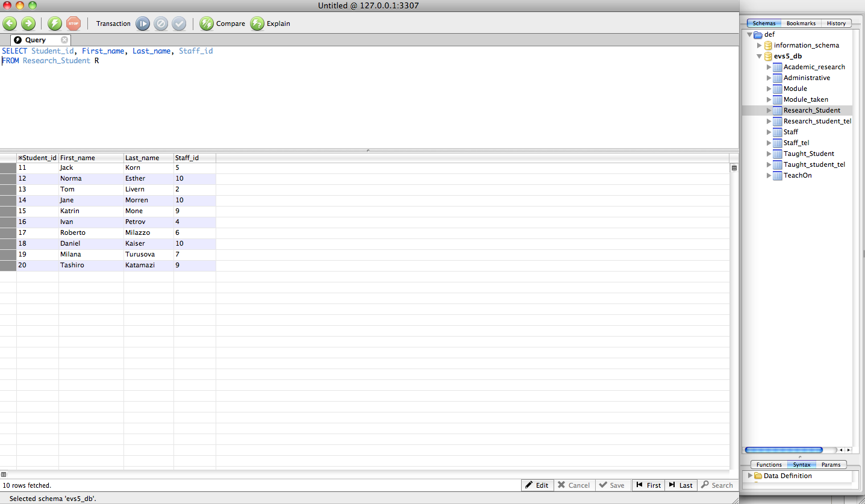Viewport: 865px width, 504px height.
Task: Switch to the Functions tab
Action: (x=769, y=465)
